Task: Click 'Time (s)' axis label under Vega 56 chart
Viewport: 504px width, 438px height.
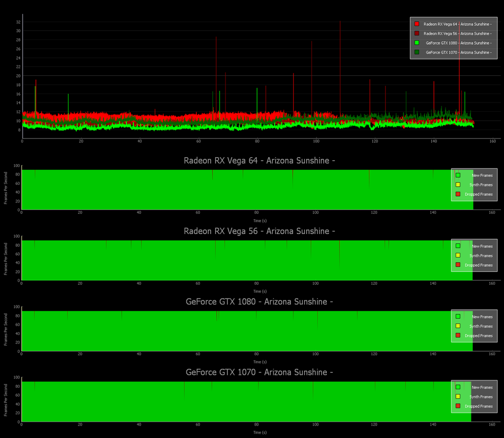Action: [260, 291]
